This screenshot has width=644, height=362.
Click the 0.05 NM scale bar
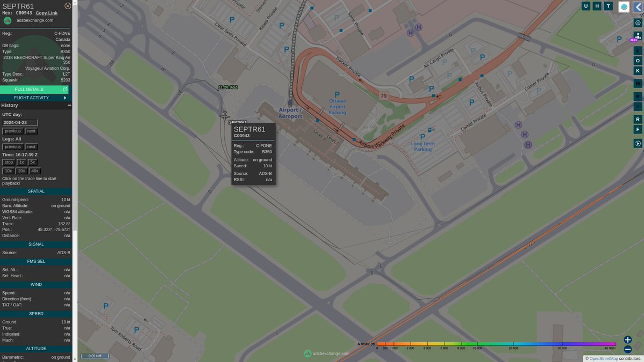click(x=95, y=356)
